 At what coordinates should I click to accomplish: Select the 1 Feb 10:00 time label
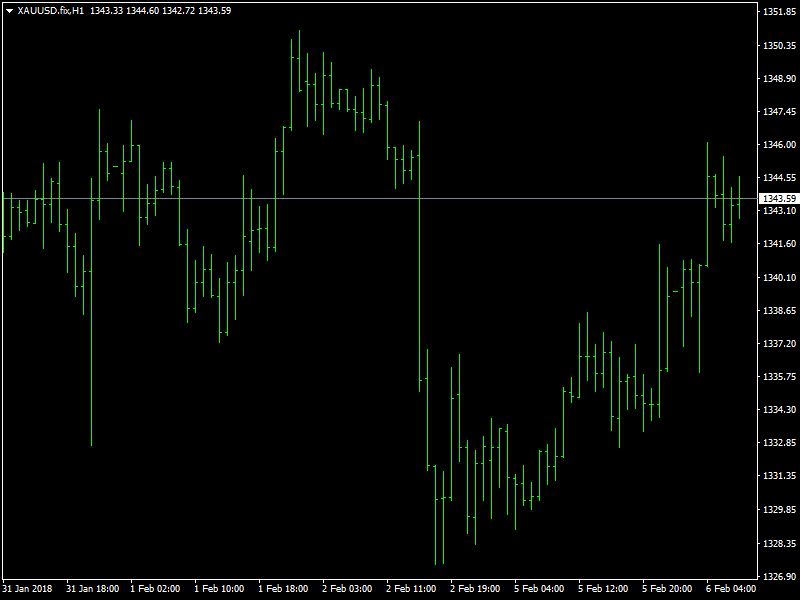coord(219,588)
